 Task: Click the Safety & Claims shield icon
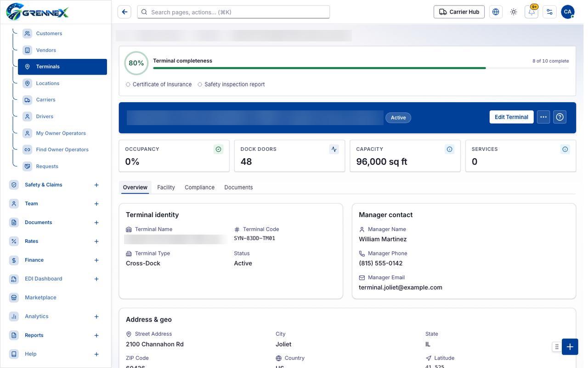point(14,185)
